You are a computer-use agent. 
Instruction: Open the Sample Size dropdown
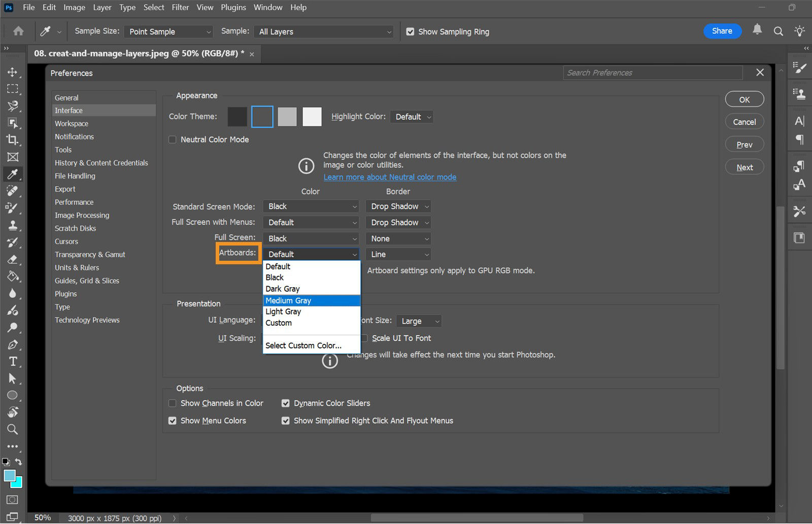(168, 31)
